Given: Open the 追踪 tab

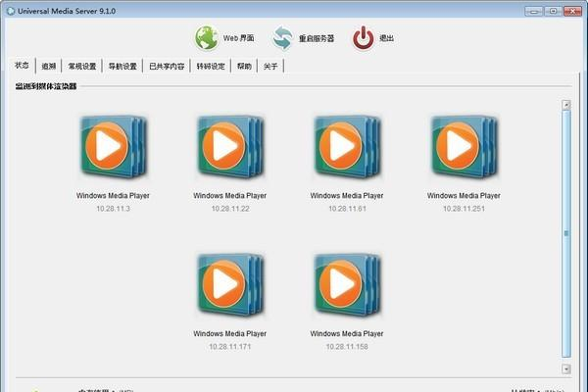Looking at the screenshot, I should [x=49, y=67].
